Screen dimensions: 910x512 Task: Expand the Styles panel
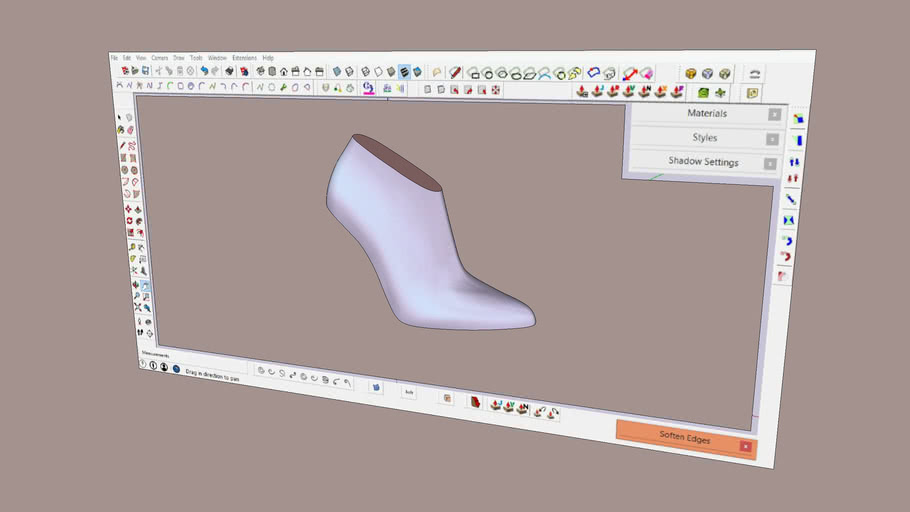[x=705, y=138]
